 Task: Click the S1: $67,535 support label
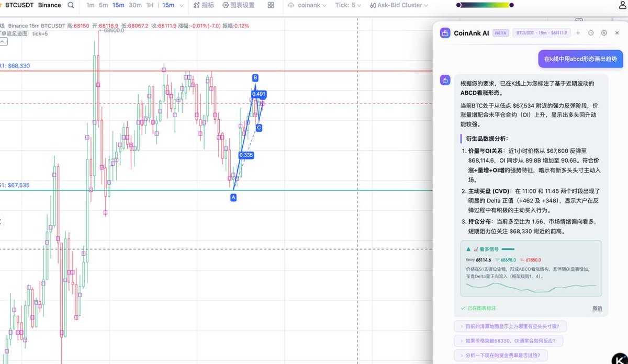point(15,185)
